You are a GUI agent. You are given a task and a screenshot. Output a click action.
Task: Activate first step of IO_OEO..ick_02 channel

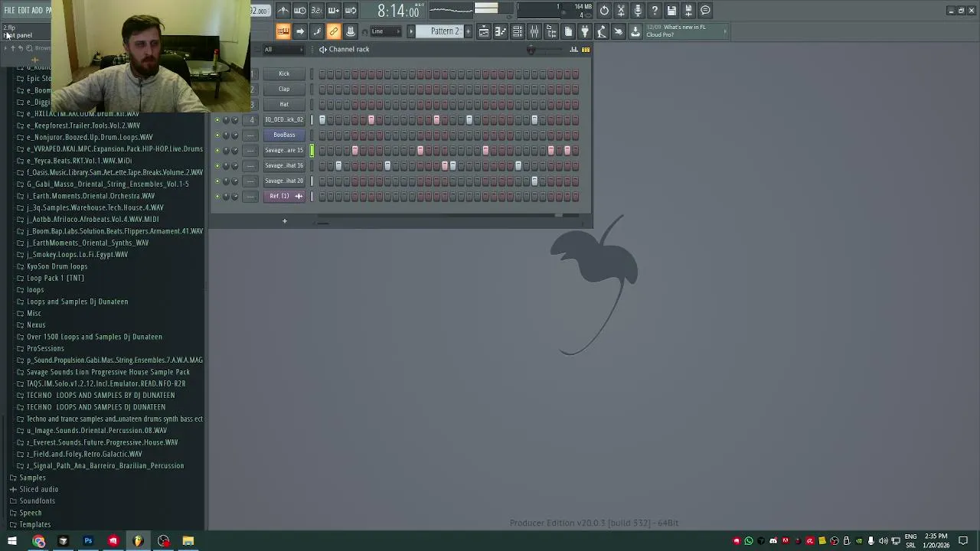click(322, 120)
